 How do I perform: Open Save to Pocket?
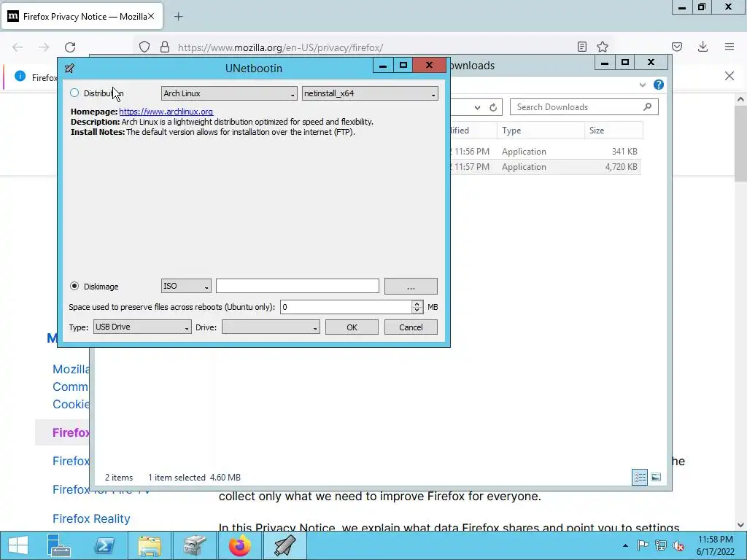click(676, 47)
